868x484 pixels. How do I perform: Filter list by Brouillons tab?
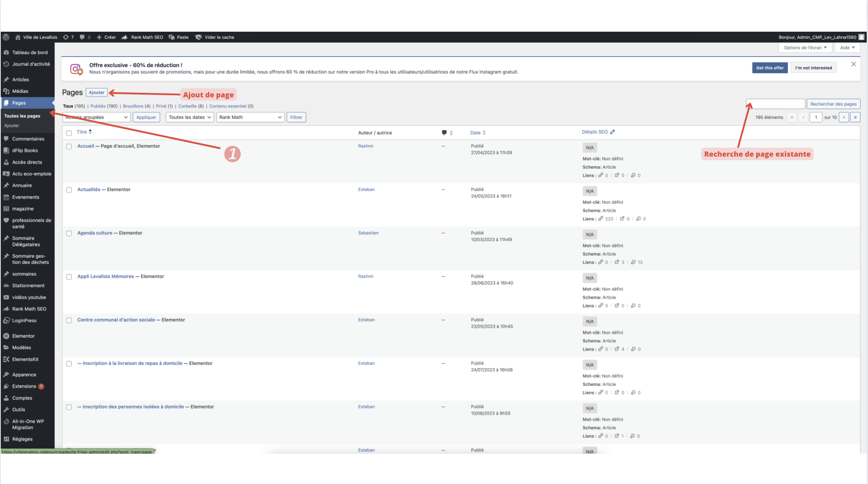point(133,106)
